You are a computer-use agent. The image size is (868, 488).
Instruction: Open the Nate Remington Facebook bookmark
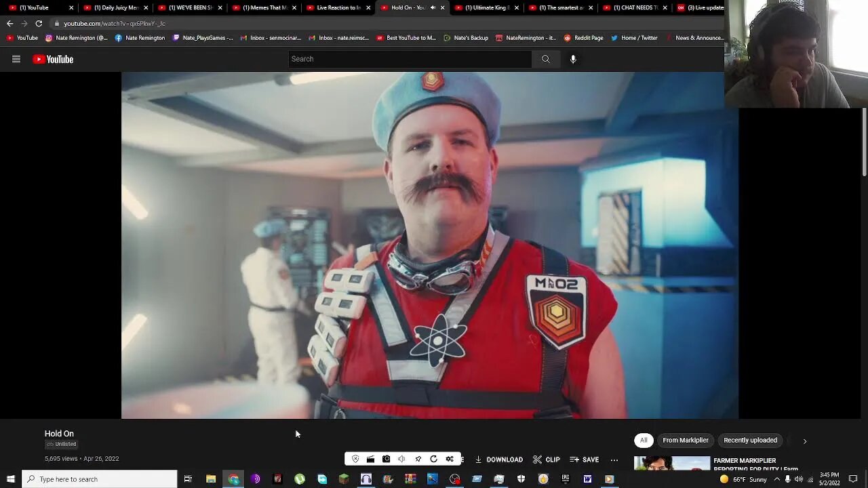click(140, 38)
